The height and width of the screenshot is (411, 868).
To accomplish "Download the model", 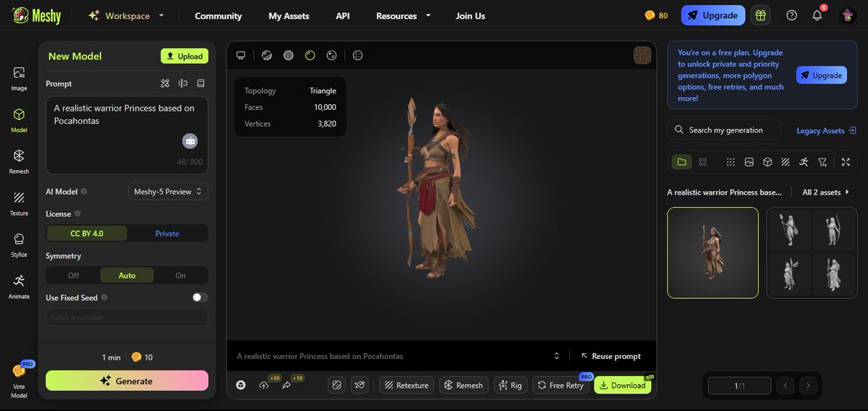I will pos(623,385).
